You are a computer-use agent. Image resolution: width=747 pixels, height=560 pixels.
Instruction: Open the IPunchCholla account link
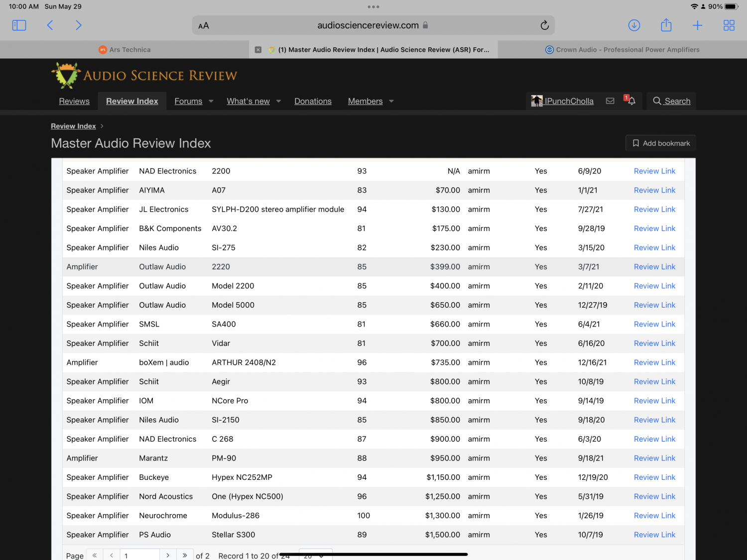569,101
